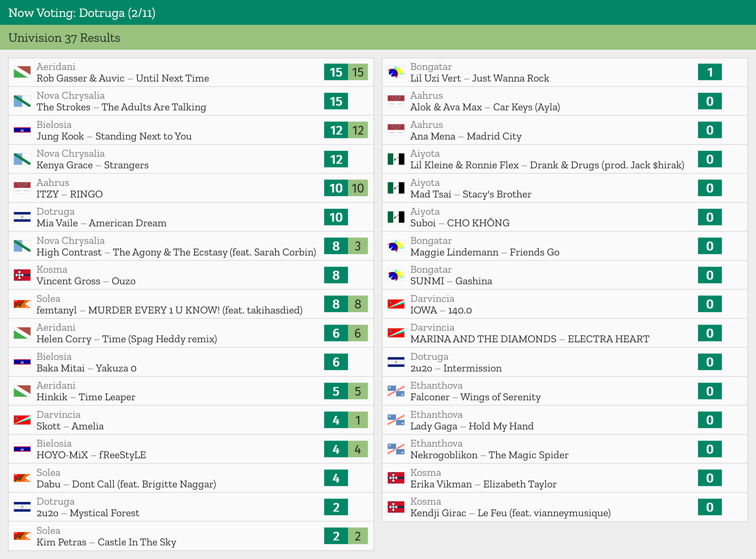Click the Bielosia flag beside Standing Next to You

click(22, 130)
